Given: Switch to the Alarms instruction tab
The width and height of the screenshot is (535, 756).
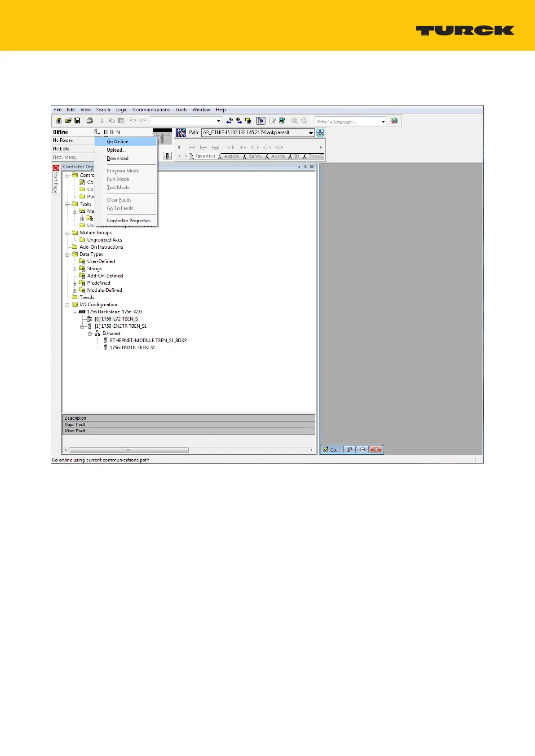Looking at the screenshot, I should point(278,156).
